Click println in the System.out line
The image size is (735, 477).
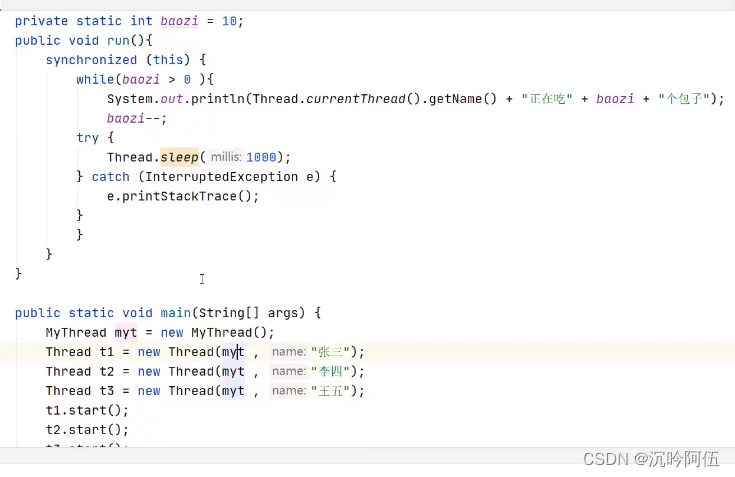click(x=218, y=99)
